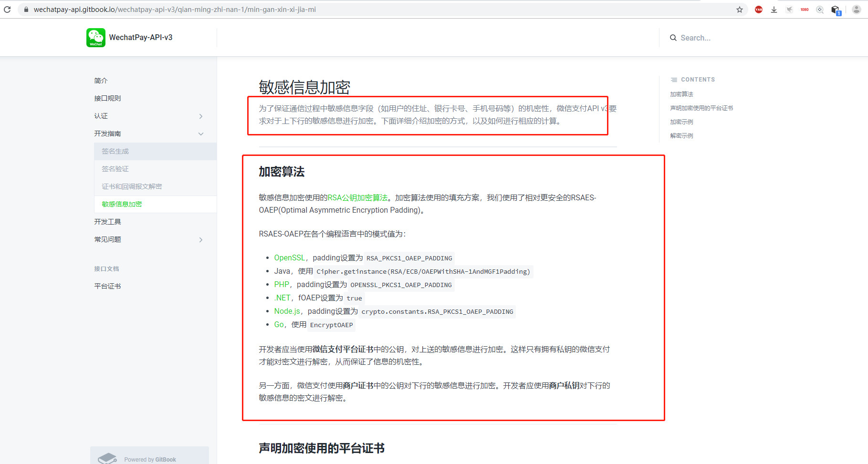Click the Java Cipher.getinstance code snippet
Screen dimensions: 868x464
point(423,271)
